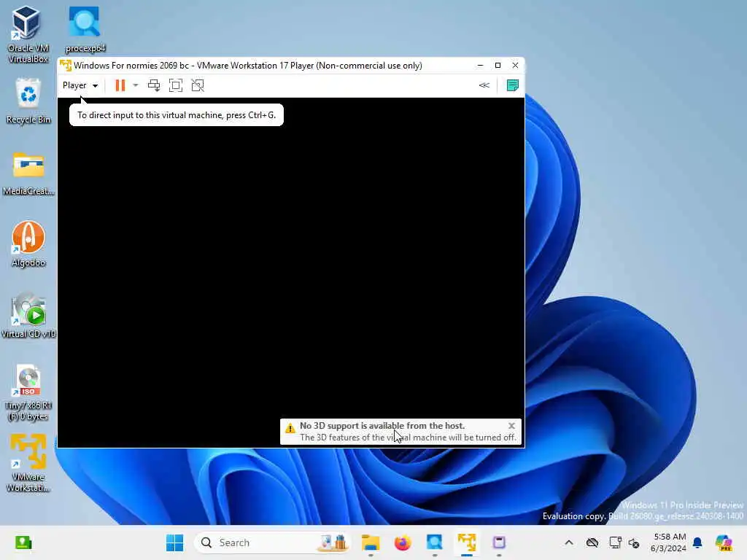This screenshot has height=560, width=747.
Task: Show hidden system tray icons
Action: [569, 542]
